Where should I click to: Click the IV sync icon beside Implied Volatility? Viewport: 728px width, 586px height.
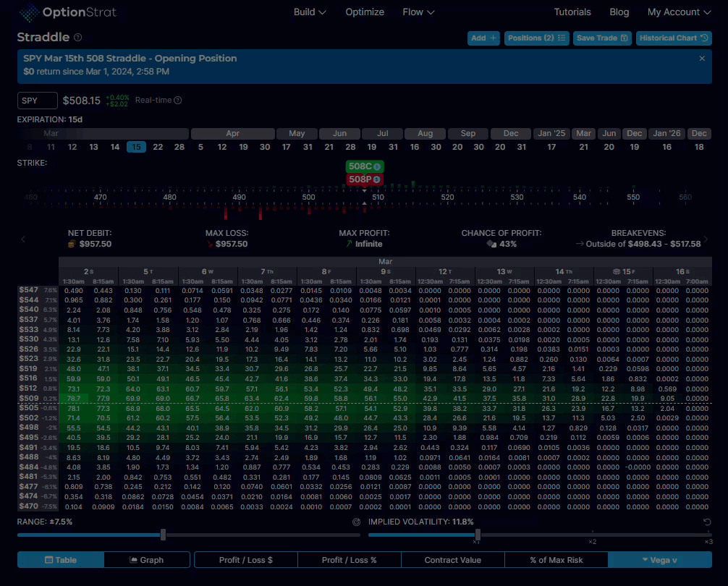tap(356, 522)
